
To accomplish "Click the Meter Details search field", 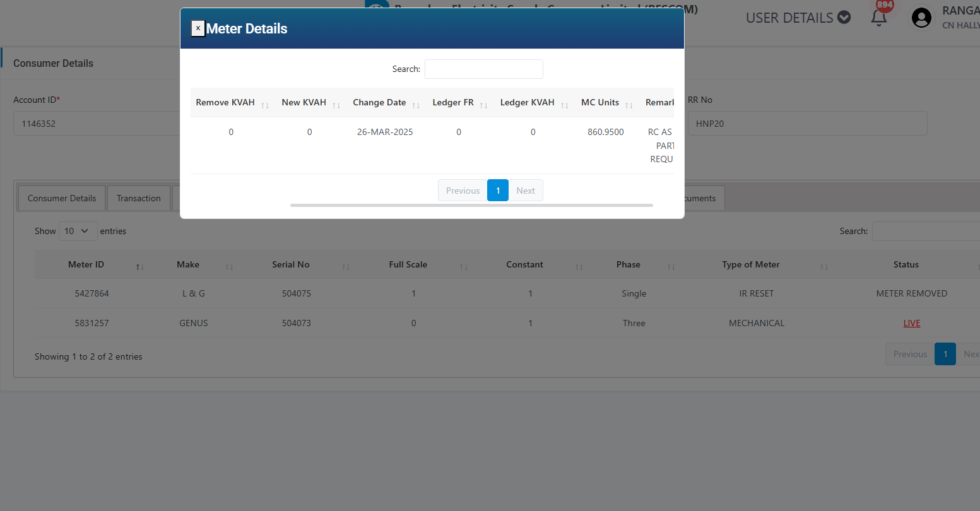I will (484, 69).
